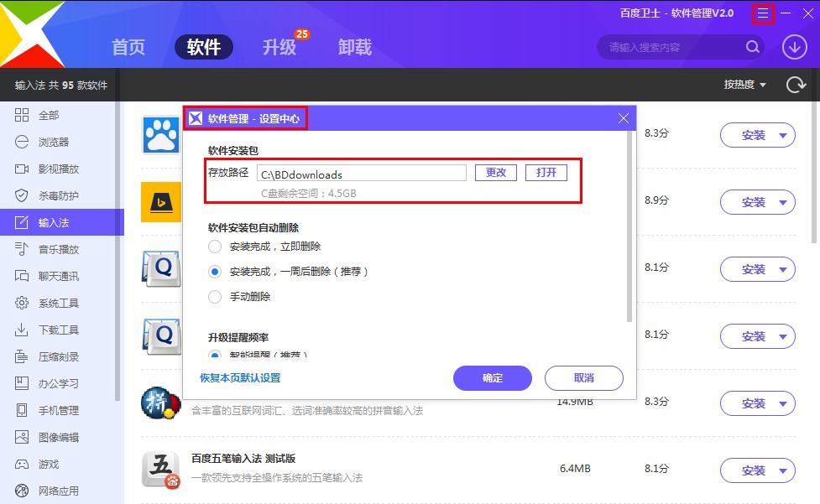Select the 浏览器 category icon
The width and height of the screenshot is (820, 504).
coord(22,142)
